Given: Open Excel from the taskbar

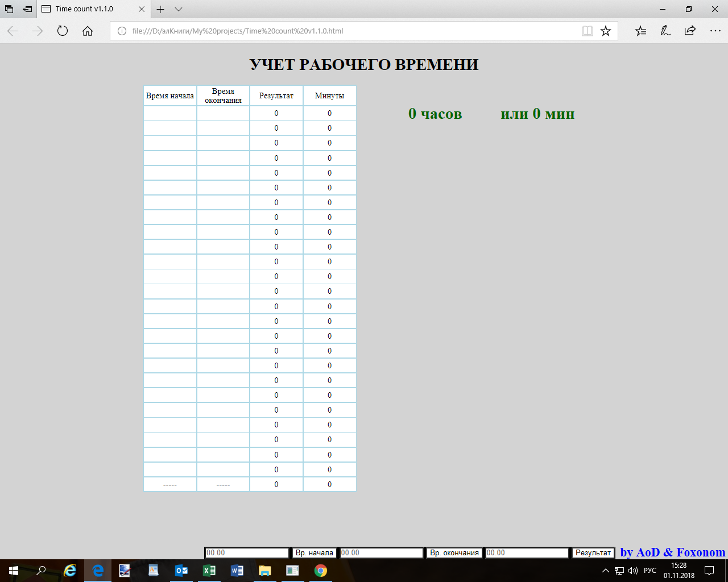Looking at the screenshot, I should click(209, 571).
